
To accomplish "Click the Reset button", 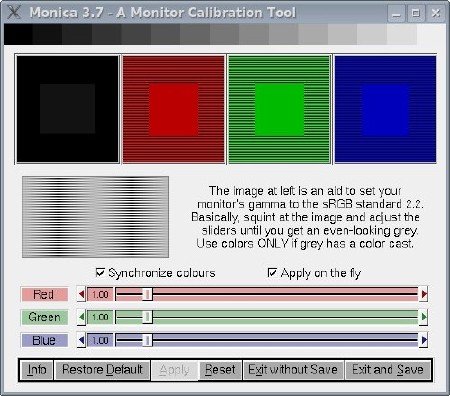I will (x=220, y=370).
